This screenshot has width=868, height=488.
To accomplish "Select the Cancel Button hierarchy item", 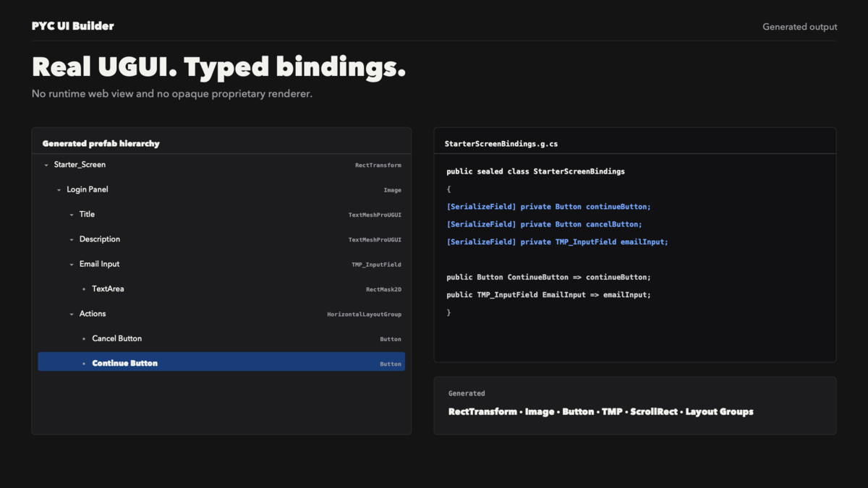I will point(221,338).
